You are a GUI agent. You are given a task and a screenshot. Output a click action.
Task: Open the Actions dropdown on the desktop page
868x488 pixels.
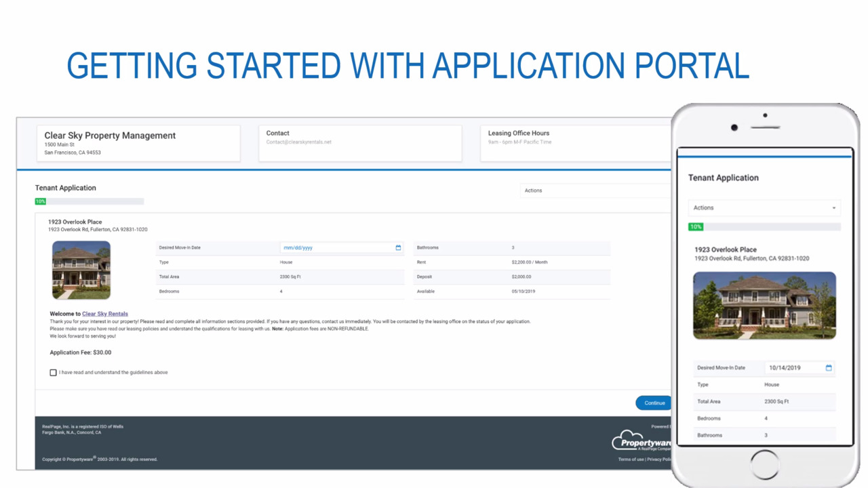pos(595,190)
